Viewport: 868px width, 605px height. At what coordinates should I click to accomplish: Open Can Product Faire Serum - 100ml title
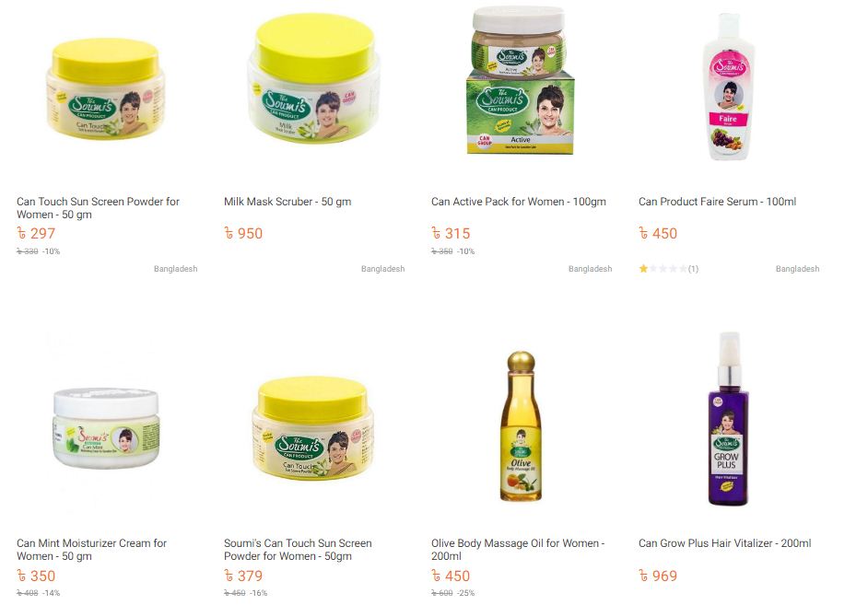pyautogui.click(x=718, y=202)
